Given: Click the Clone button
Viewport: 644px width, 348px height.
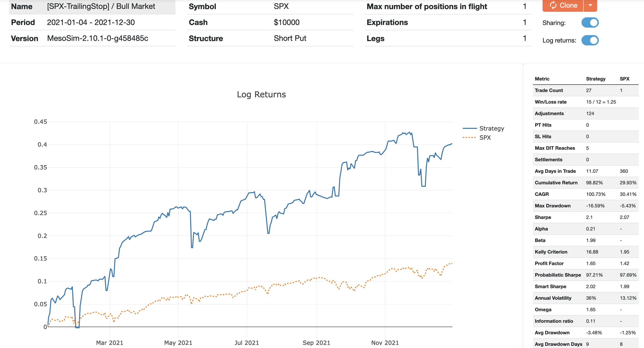Looking at the screenshot, I should coord(564,6).
